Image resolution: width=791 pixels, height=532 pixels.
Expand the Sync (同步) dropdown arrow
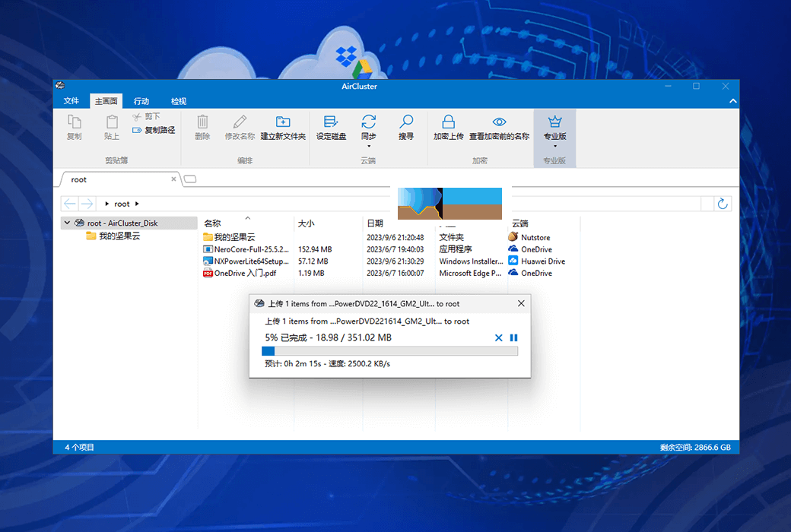tap(369, 146)
